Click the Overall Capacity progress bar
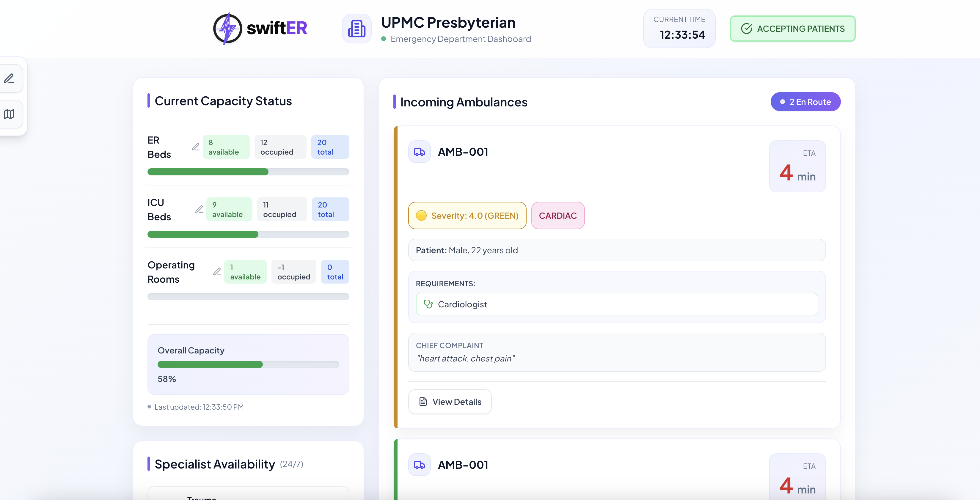Screen dimensions: 980x500 point(248,364)
